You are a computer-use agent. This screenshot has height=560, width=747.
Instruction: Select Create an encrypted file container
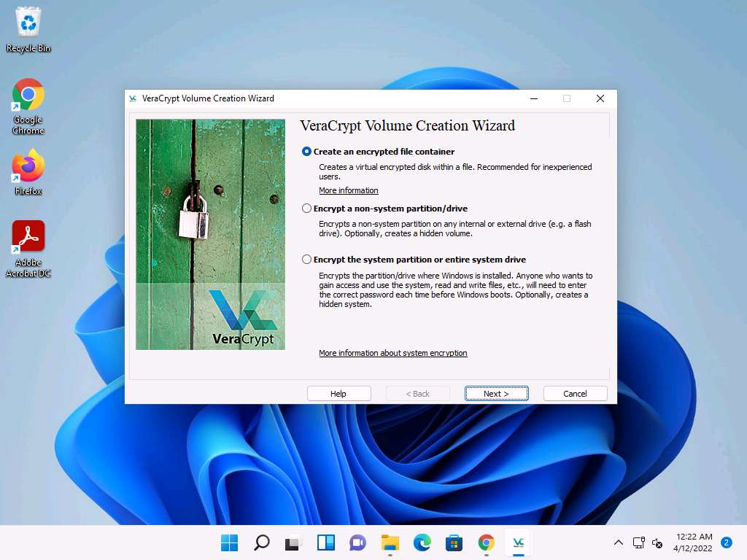pos(307,152)
